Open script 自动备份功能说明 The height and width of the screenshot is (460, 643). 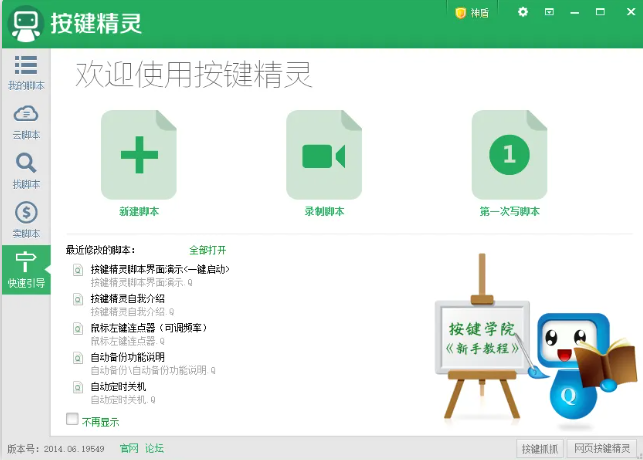[x=128, y=357]
